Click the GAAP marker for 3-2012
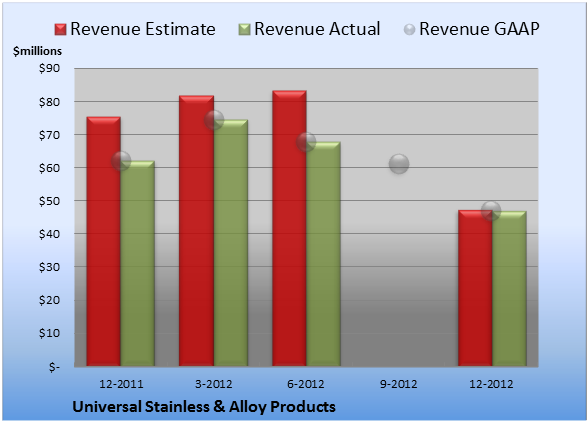588x422 pixels. (x=214, y=120)
